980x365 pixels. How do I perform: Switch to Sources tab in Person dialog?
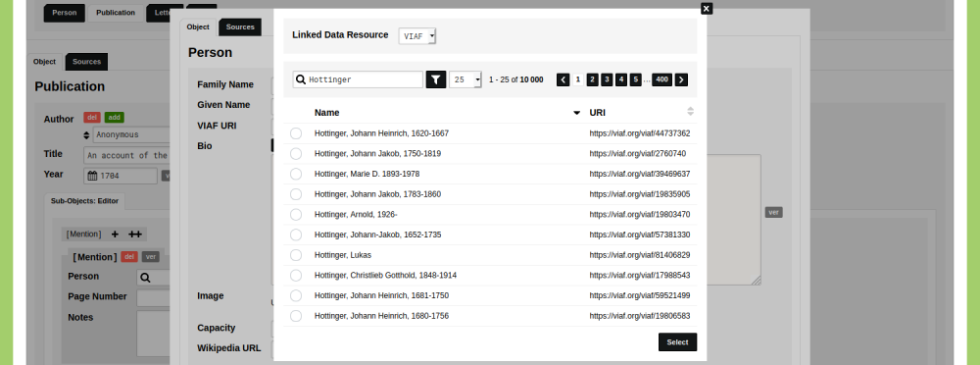[241, 26]
